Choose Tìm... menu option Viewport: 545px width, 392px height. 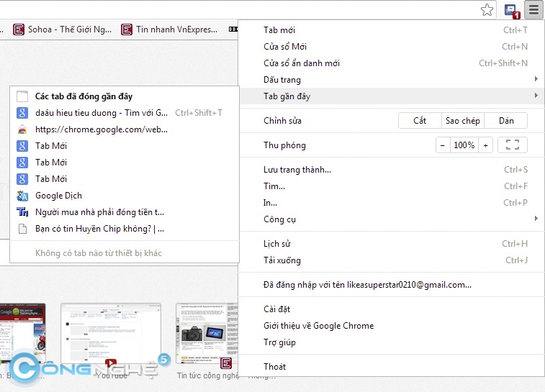pos(392,186)
